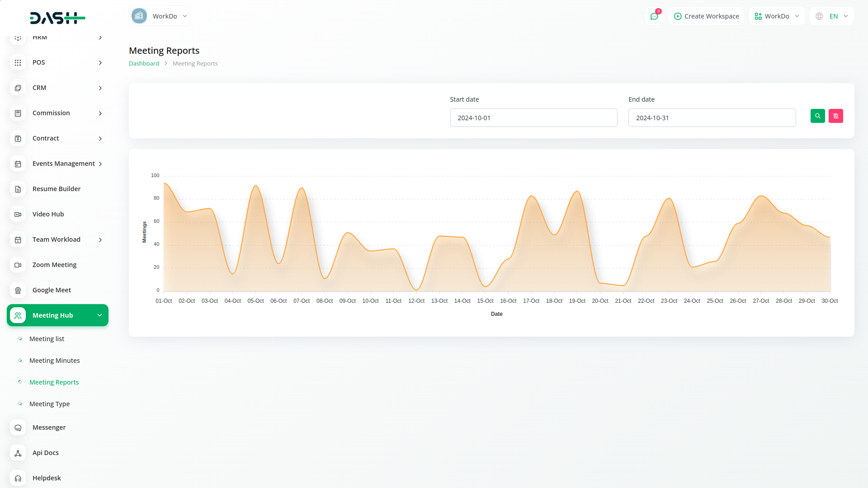The width and height of the screenshot is (868, 488).
Task: Open the Meeting Minutes submenu item
Action: pyautogui.click(x=54, y=361)
